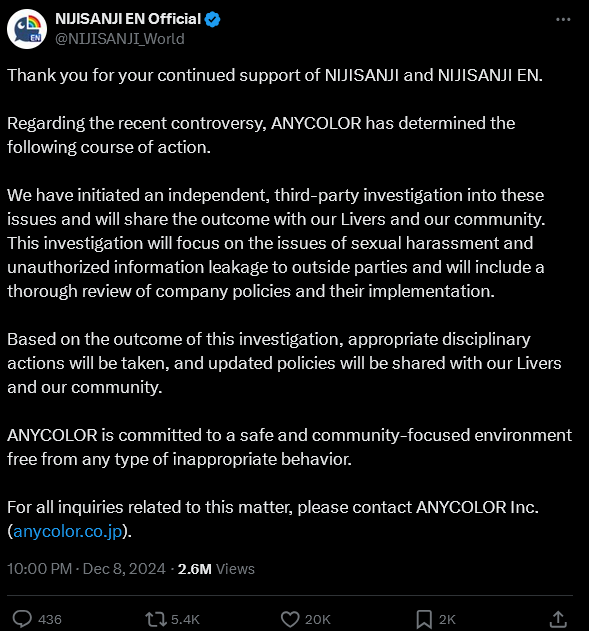Click the 436 replies count

click(50, 619)
